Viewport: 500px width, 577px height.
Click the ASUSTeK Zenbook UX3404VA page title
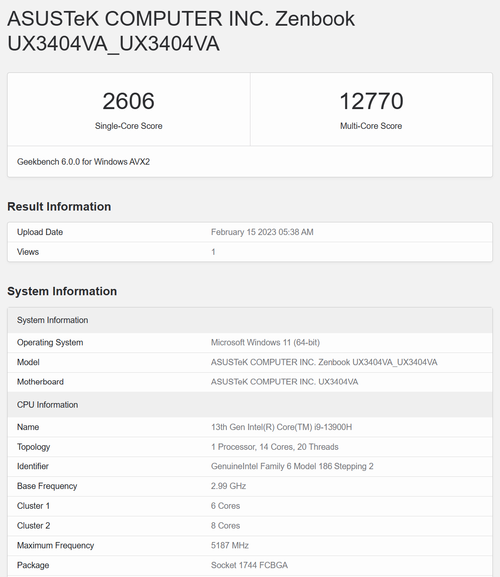[x=181, y=31]
